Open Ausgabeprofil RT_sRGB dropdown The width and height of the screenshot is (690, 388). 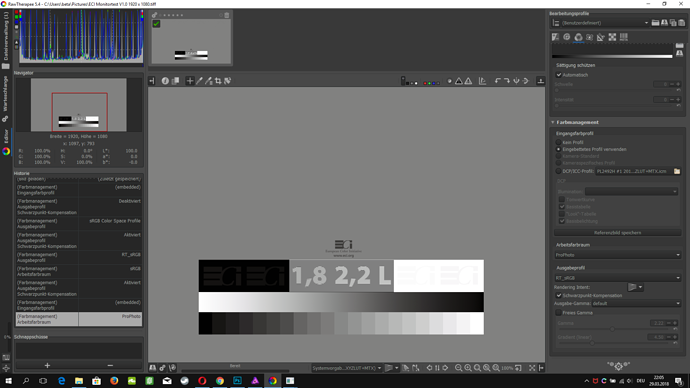click(x=618, y=278)
